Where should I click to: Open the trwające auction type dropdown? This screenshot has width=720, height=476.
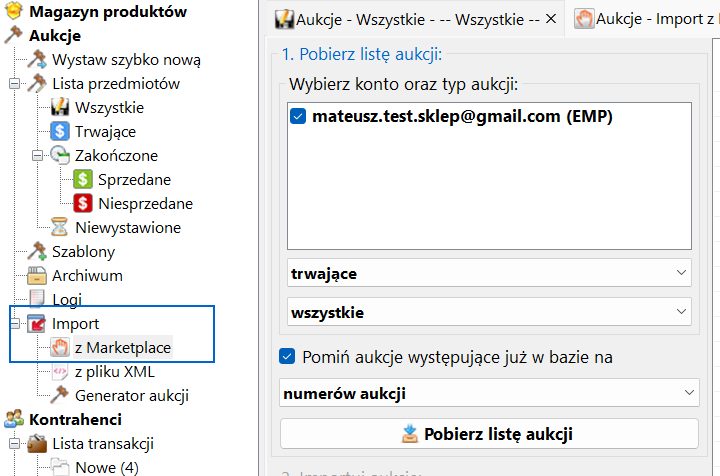[488, 272]
